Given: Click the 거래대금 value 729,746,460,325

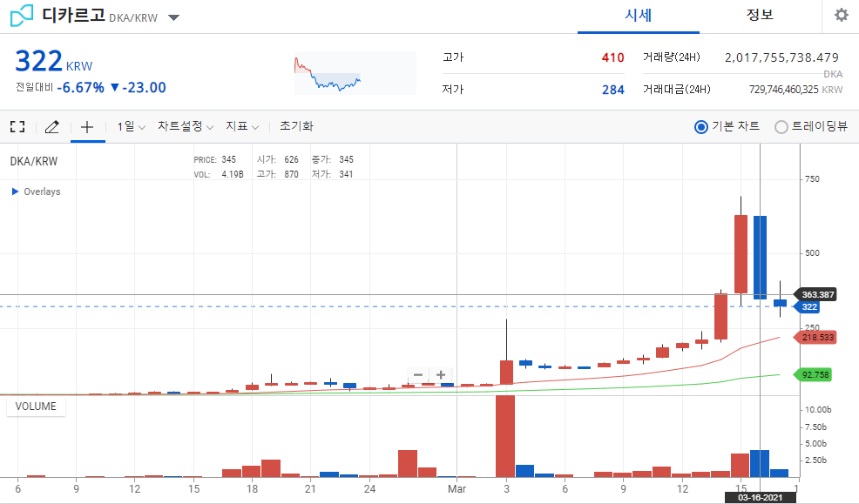Looking at the screenshot, I should pyautogui.click(x=783, y=89).
